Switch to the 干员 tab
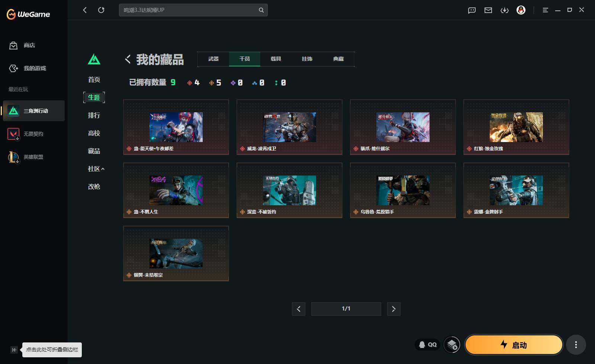Image resolution: width=595 pixels, height=364 pixels. (x=245, y=59)
